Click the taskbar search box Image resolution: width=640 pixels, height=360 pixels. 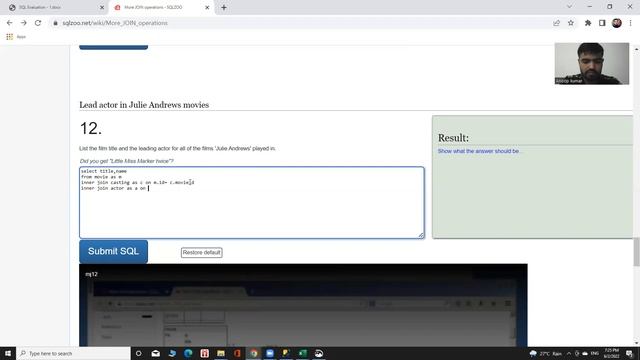coord(73,353)
